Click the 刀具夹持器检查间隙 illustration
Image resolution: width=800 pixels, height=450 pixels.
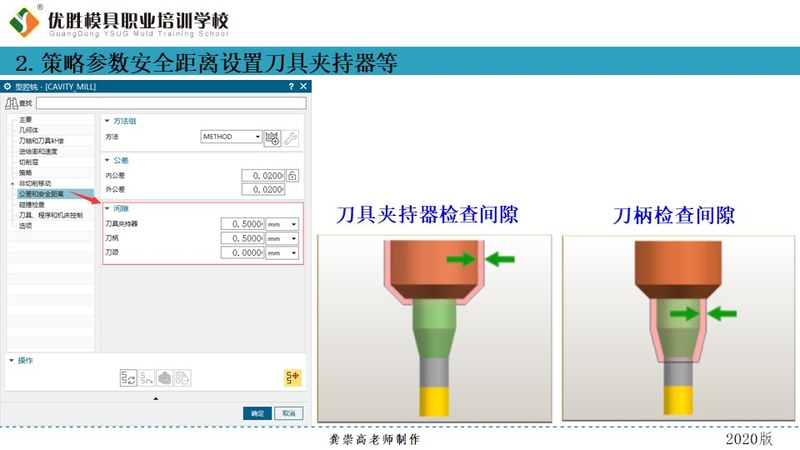pyautogui.click(x=434, y=328)
